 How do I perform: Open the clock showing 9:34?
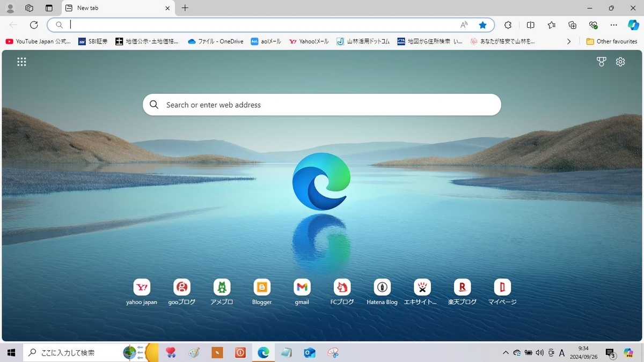pos(583,352)
